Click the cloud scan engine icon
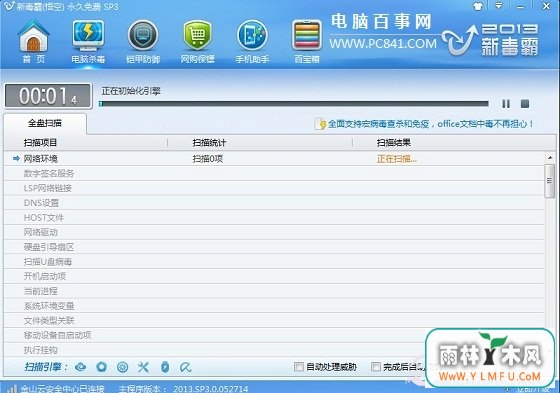 coord(81,367)
